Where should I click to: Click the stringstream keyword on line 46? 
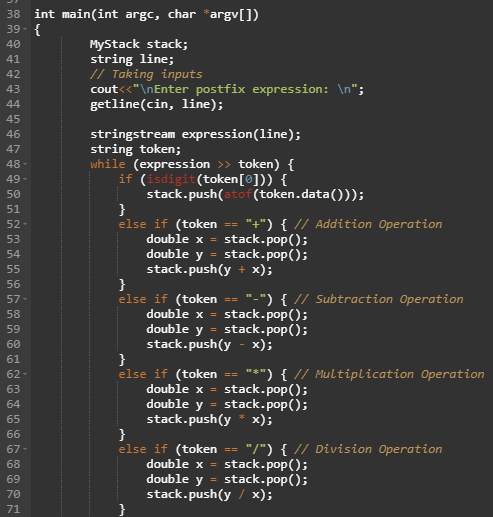[x=132, y=134]
